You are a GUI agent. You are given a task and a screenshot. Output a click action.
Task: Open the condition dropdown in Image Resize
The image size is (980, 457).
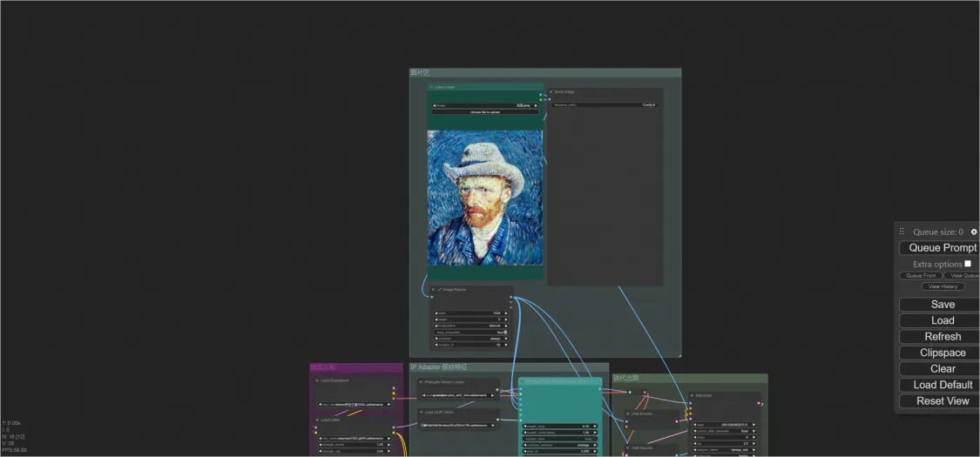pos(471,339)
